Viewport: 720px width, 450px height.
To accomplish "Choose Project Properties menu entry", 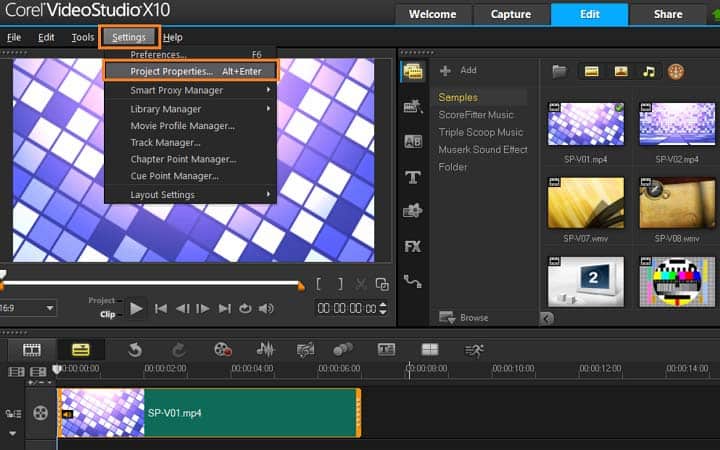I will (x=190, y=71).
